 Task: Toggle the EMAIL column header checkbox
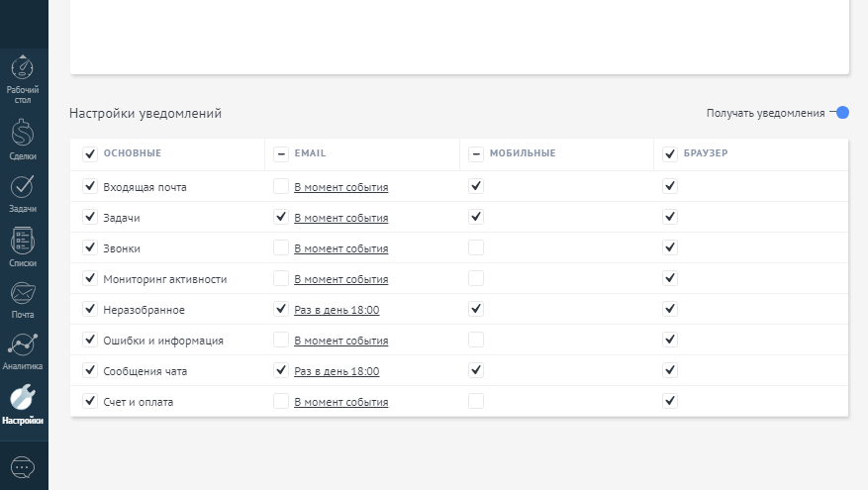281,153
